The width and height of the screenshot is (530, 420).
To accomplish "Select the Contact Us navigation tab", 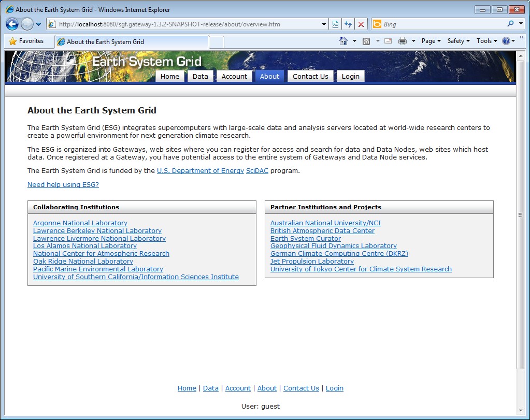I will 310,76.
